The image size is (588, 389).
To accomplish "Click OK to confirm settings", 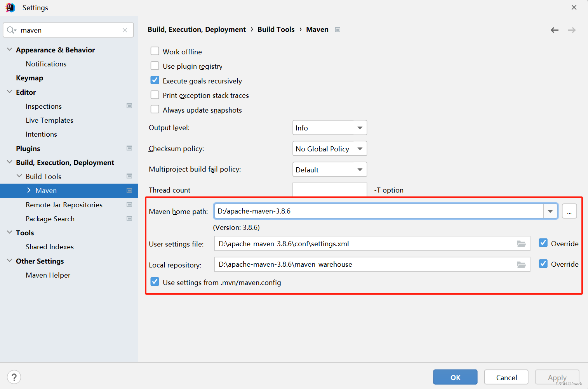I will point(455,377).
